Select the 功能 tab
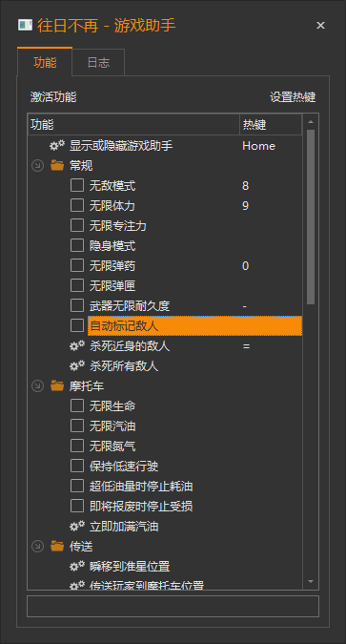346x644 pixels. [x=45, y=62]
